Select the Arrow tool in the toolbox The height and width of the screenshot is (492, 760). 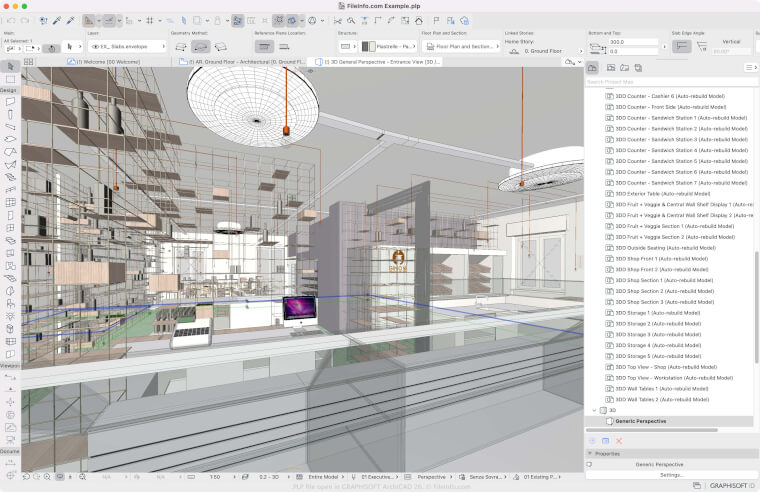10,66
